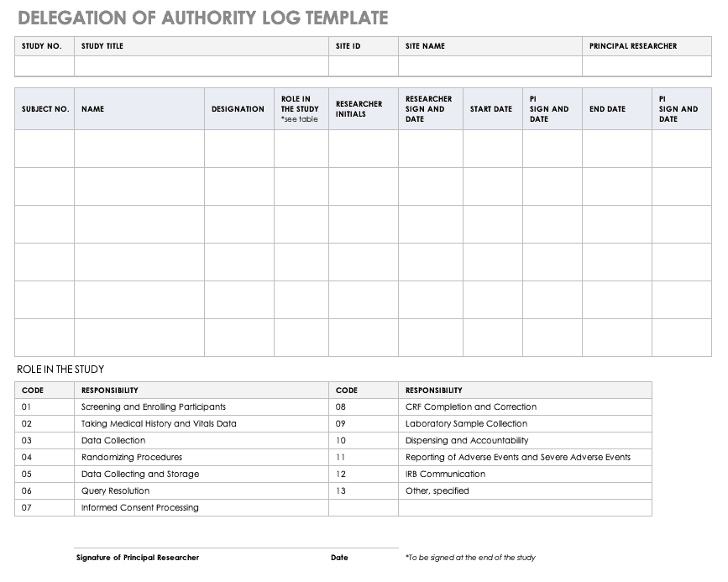Image resolution: width=728 pixels, height=582 pixels.
Task: Click first row cell under Name column
Action: [x=139, y=149]
